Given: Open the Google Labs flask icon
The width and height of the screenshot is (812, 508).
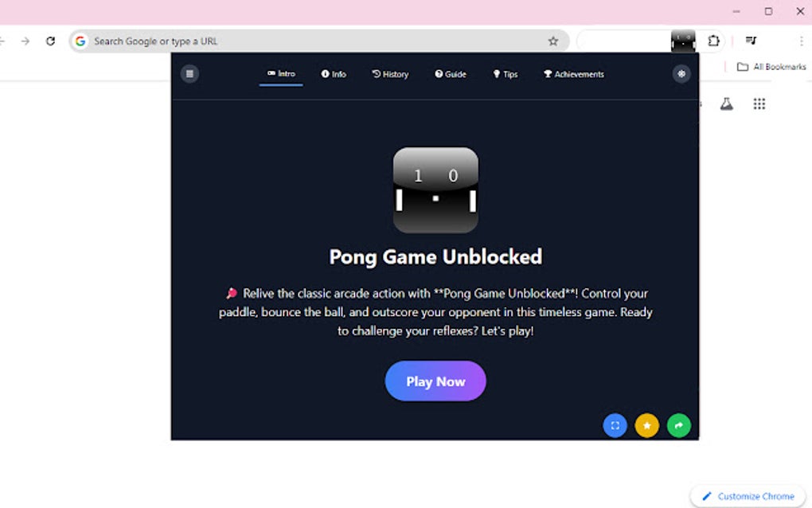Looking at the screenshot, I should (x=726, y=104).
